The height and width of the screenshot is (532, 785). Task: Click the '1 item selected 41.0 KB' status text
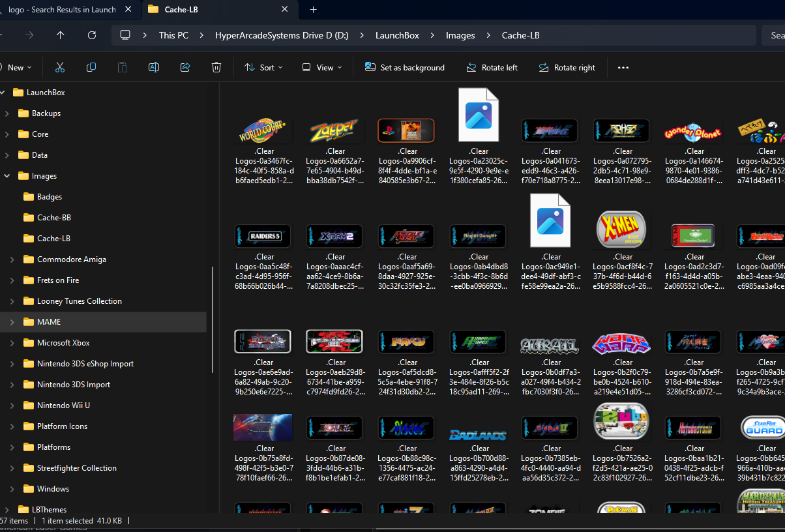click(81, 521)
